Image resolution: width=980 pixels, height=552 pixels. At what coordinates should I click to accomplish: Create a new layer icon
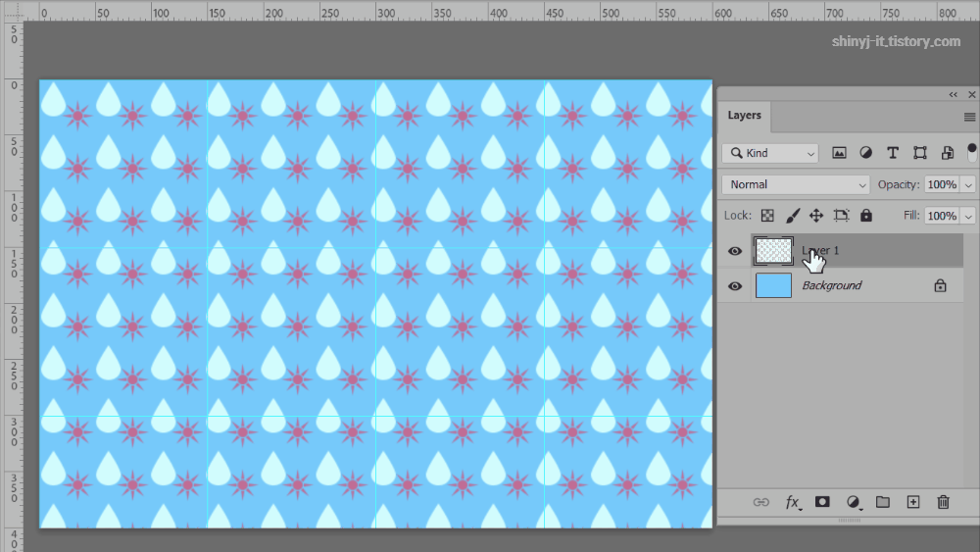point(913,502)
